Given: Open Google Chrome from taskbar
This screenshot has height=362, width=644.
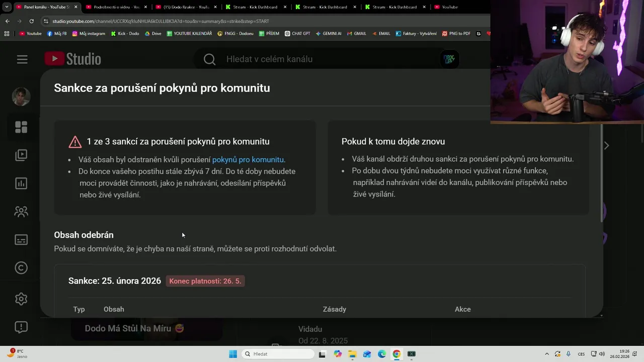Looking at the screenshot, I should click(396, 354).
